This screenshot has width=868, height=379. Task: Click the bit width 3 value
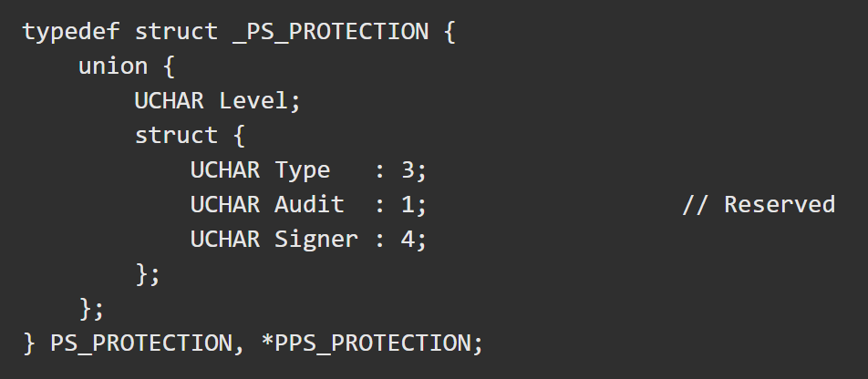coord(408,170)
